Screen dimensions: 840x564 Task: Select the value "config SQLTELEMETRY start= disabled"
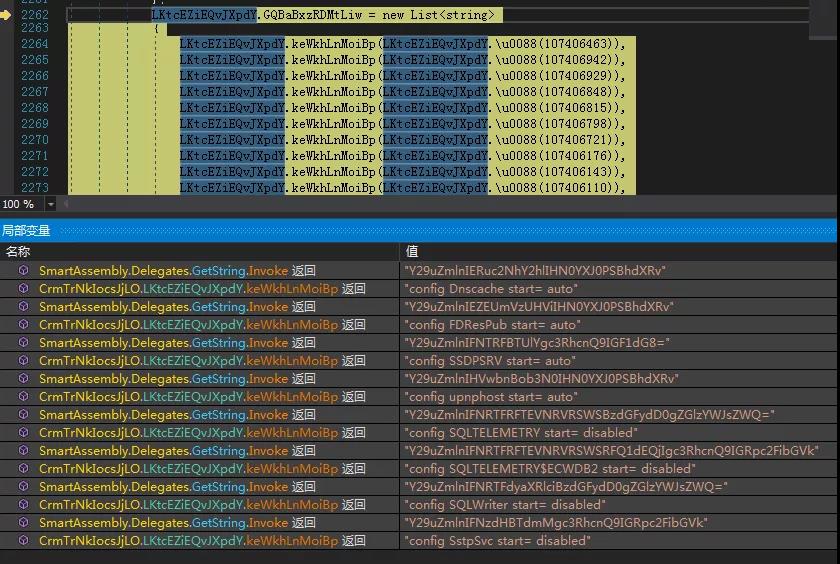(520, 433)
